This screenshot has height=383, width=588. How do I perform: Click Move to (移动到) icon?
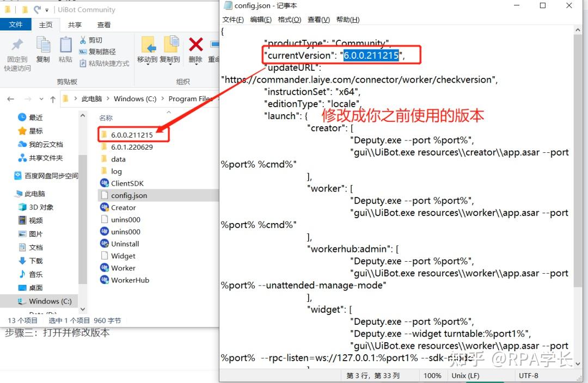pos(148,45)
